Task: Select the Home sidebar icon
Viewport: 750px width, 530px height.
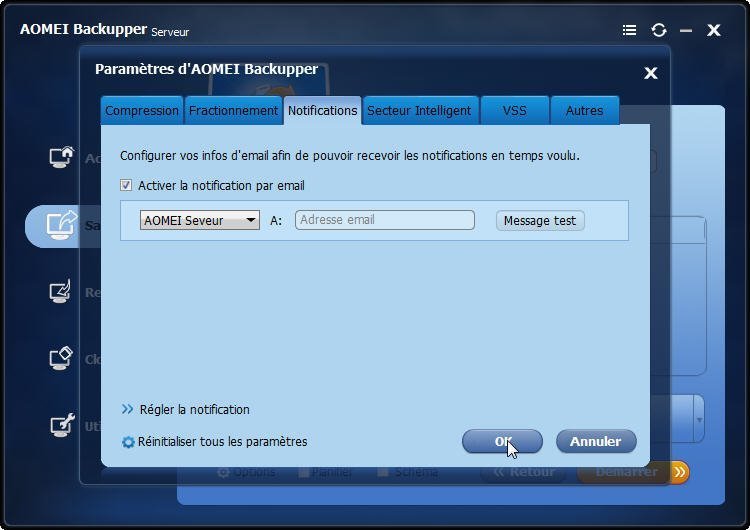Action: 62,157
